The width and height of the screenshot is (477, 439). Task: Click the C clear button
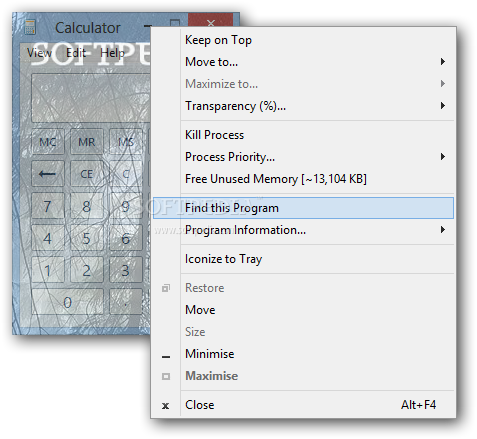click(x=126, y=174)
